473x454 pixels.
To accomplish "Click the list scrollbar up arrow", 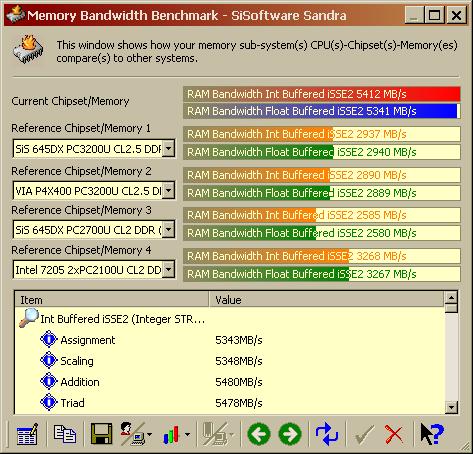I will pyautogui.click(x=451, y=298).
